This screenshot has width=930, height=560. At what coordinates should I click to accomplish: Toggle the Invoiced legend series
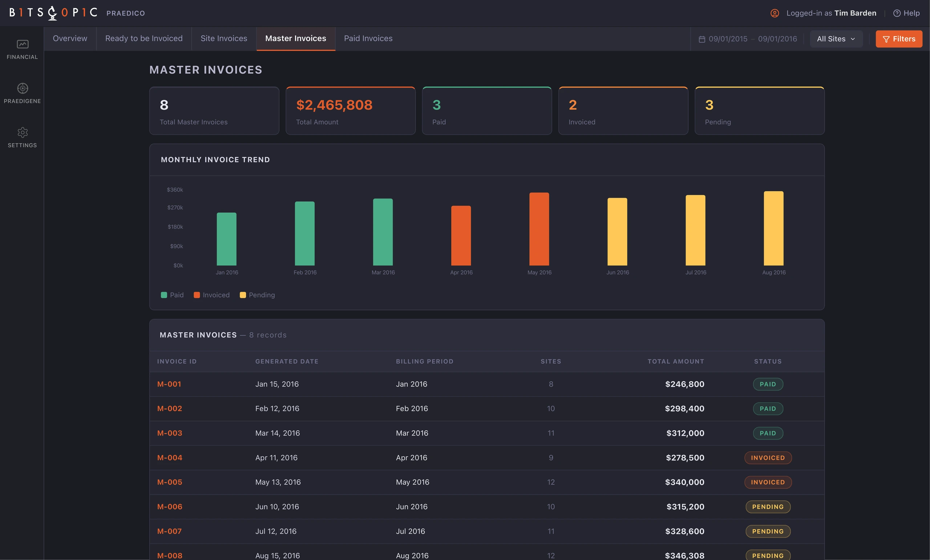(x=211, y=295)
